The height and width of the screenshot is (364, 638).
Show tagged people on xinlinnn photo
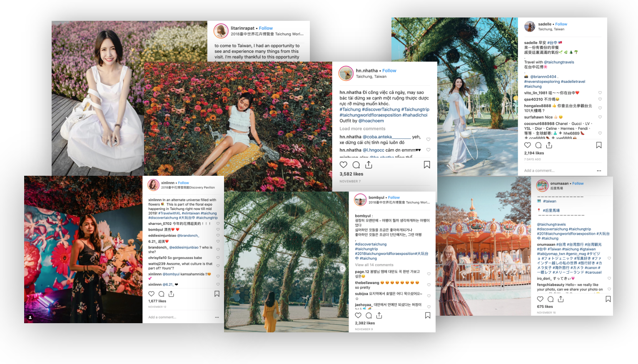tap(30, 317)
